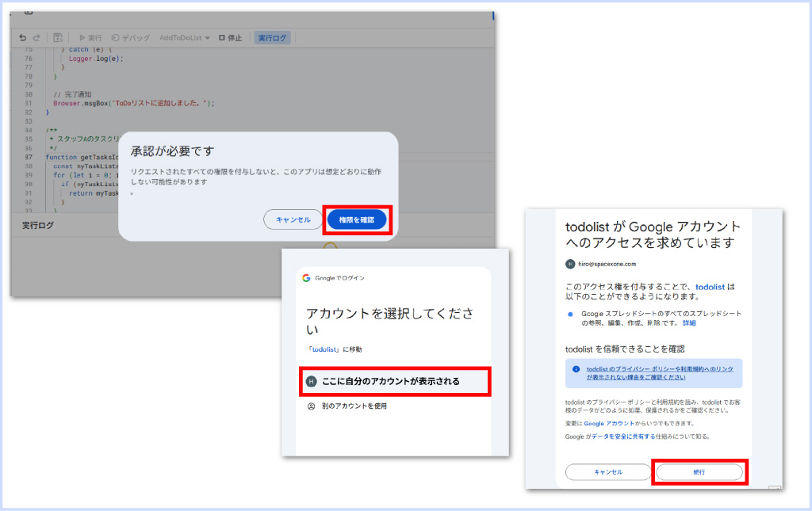This screenshot has height=511, width=812.
Task: Click the info icon in privacy notice
Action: (x=576, y=369)
